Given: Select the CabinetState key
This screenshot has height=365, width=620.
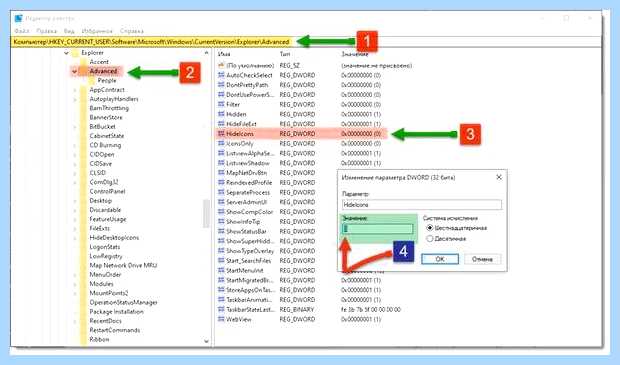Looking at the screenshot, I should [107, 136].
